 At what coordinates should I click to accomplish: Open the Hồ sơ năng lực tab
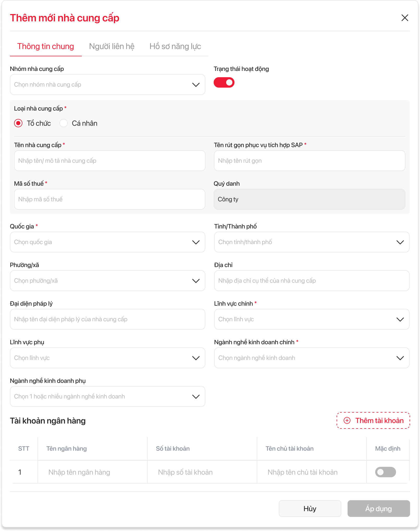pos(175,46)
